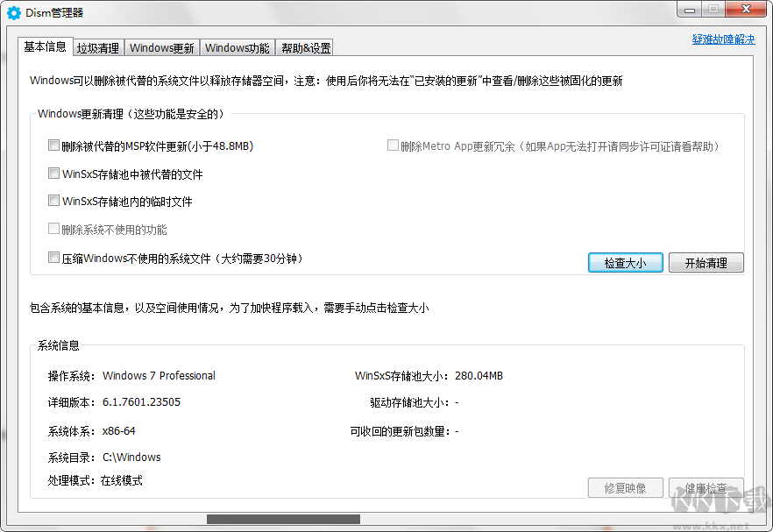Check WinSxS temporary files cleanup option
This screenshot has height=532, width=773.
click(x=53, y=202)
